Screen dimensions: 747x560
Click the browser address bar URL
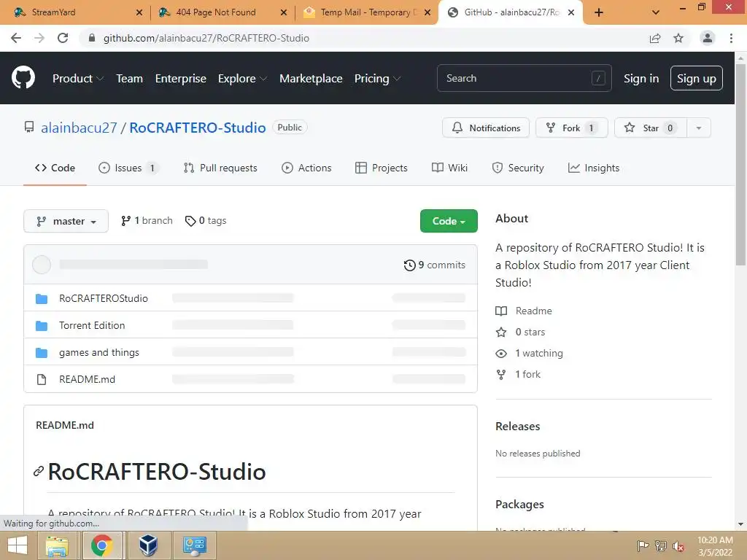[x=206, y=38]
